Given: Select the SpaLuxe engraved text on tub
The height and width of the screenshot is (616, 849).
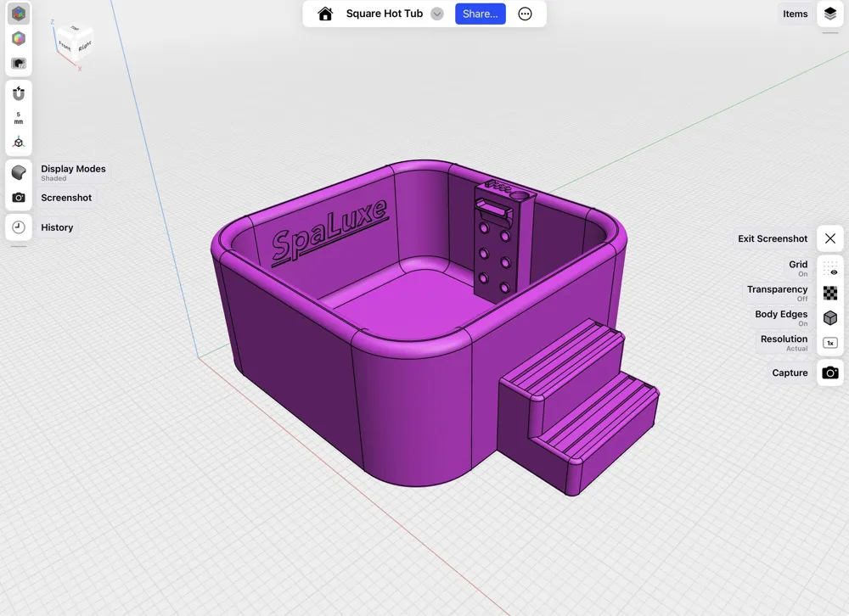Looking at the screenshot, I should pos(329,232).
